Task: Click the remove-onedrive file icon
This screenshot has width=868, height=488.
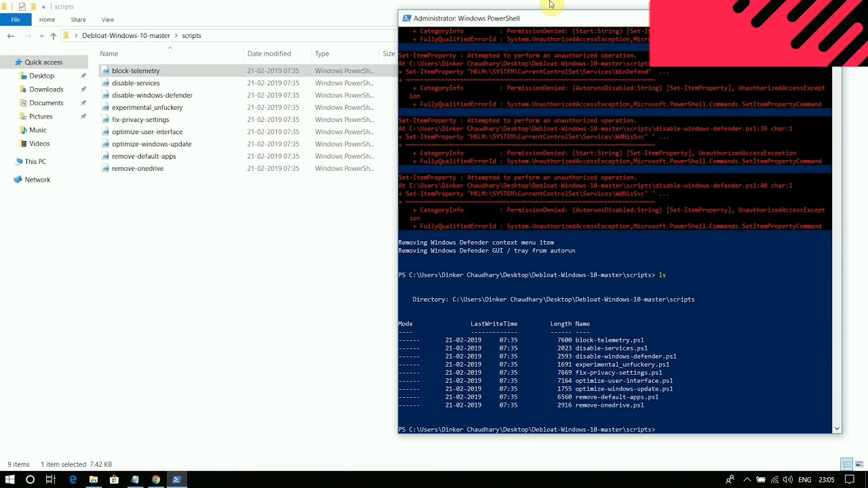Action: pyautogui.click(x=105, y=168)
